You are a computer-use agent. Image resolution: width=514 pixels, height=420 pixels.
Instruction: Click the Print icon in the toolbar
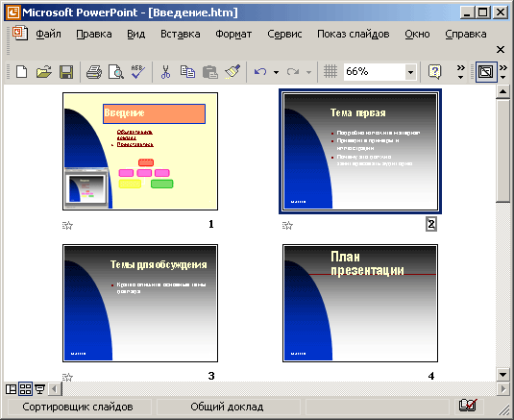pyautogui.click(x=94, y=72)
